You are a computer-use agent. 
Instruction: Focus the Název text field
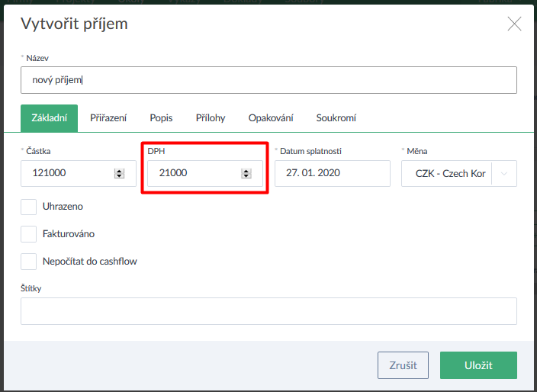[x=268, y=80]
